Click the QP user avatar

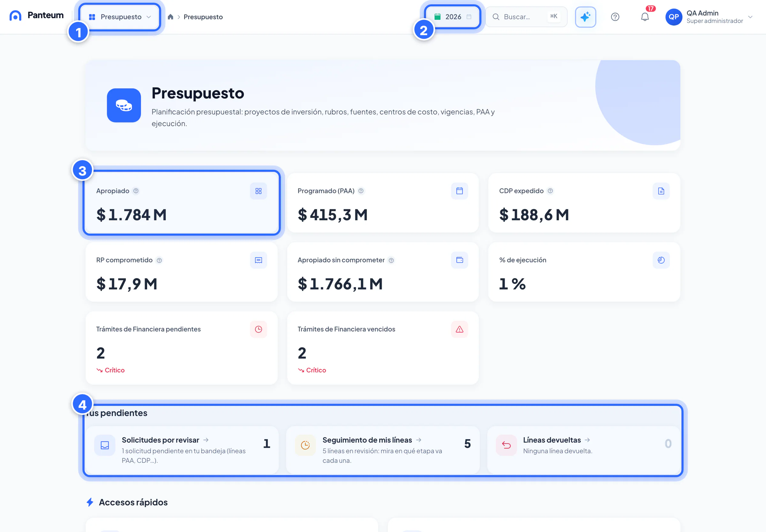[674, 17]
